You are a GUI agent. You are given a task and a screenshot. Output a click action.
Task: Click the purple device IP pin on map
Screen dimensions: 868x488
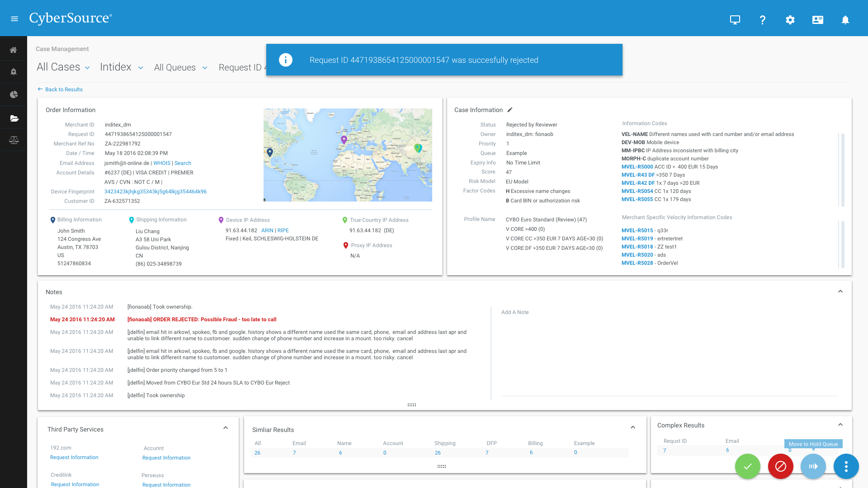[344, 140]
